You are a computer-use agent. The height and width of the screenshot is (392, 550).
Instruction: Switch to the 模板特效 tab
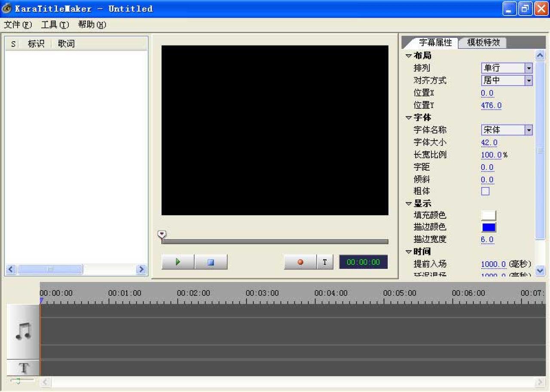click(482, 42)
